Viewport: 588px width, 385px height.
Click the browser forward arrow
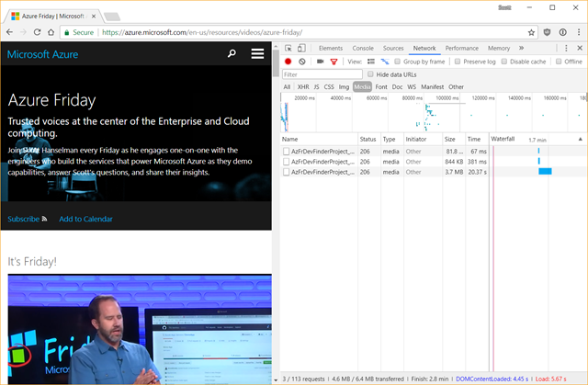23,32
